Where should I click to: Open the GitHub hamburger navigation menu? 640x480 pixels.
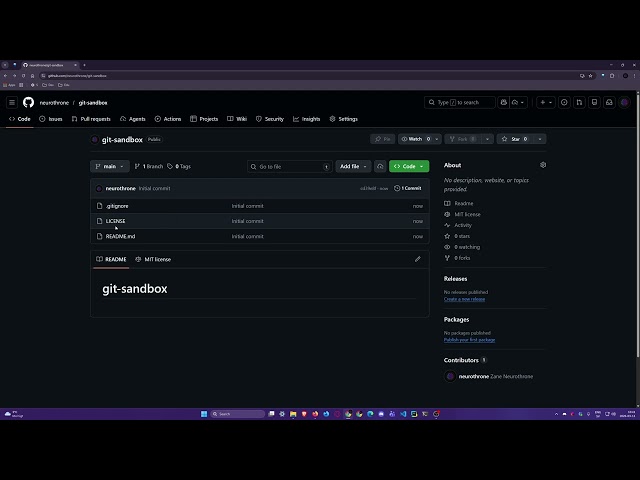tap(12, 102)
